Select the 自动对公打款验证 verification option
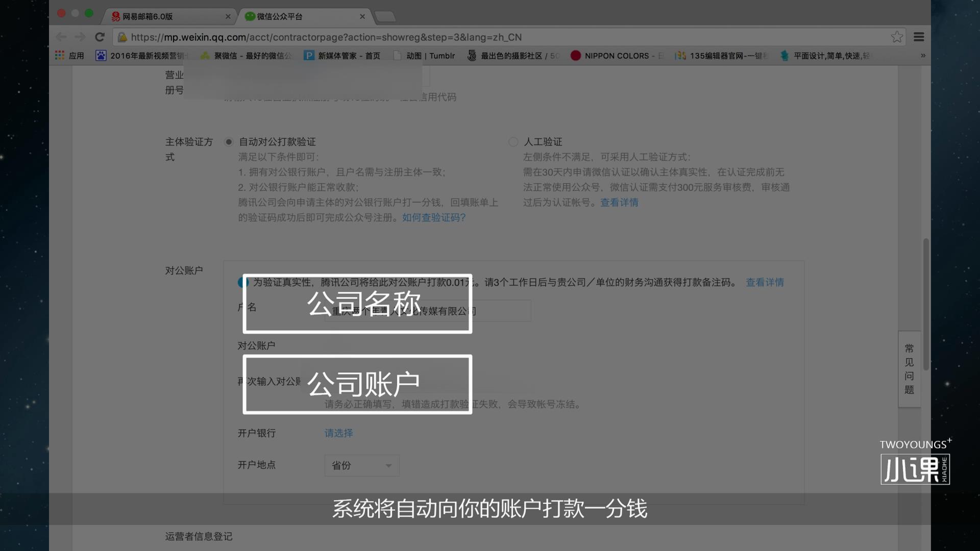Screen dimensions: 980x551 click(229, 142)
